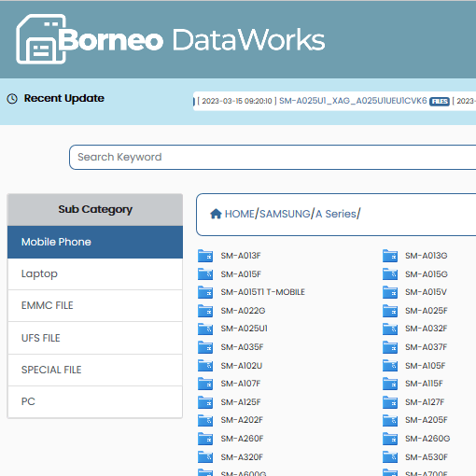Click the SM-A013F folder name

(241, 256)
